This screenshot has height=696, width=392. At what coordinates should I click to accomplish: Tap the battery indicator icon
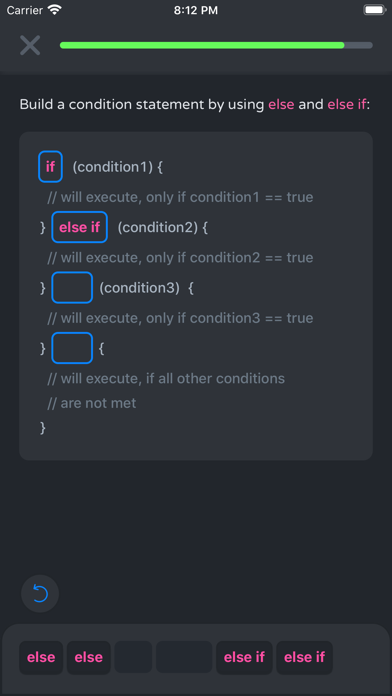[375, 10]
